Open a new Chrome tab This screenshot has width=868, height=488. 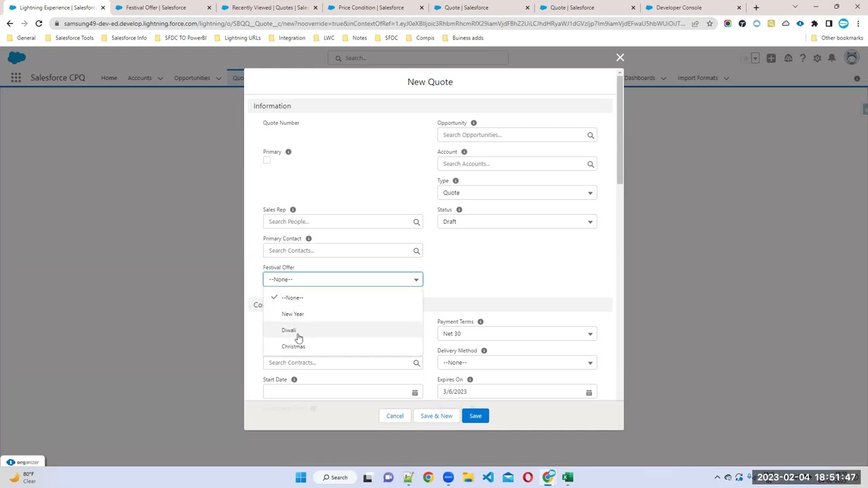[x=756, y=7]
